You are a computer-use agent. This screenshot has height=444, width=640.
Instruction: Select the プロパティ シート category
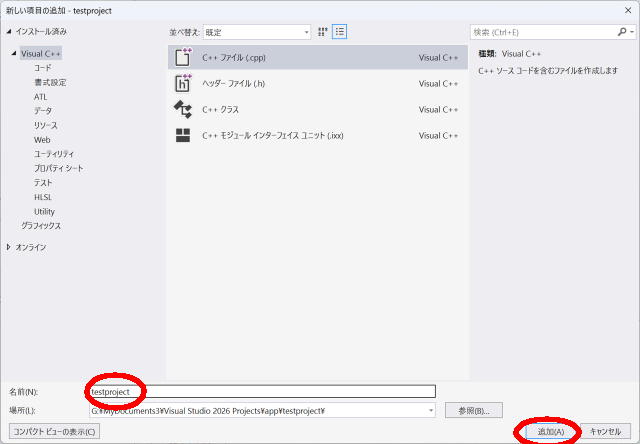point(59,168)
